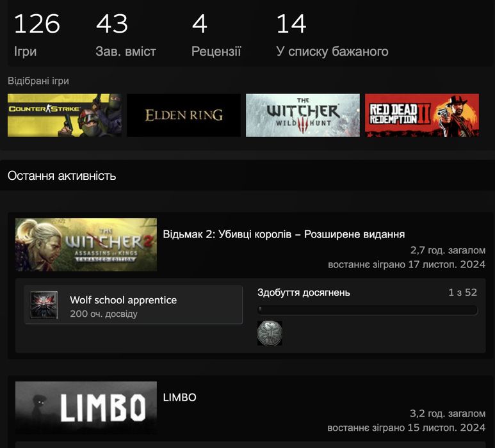The height and width of the screenshot is (448, 495).
Task: View the 4 Рецензії reviews
Action: (x=216, y=35)
